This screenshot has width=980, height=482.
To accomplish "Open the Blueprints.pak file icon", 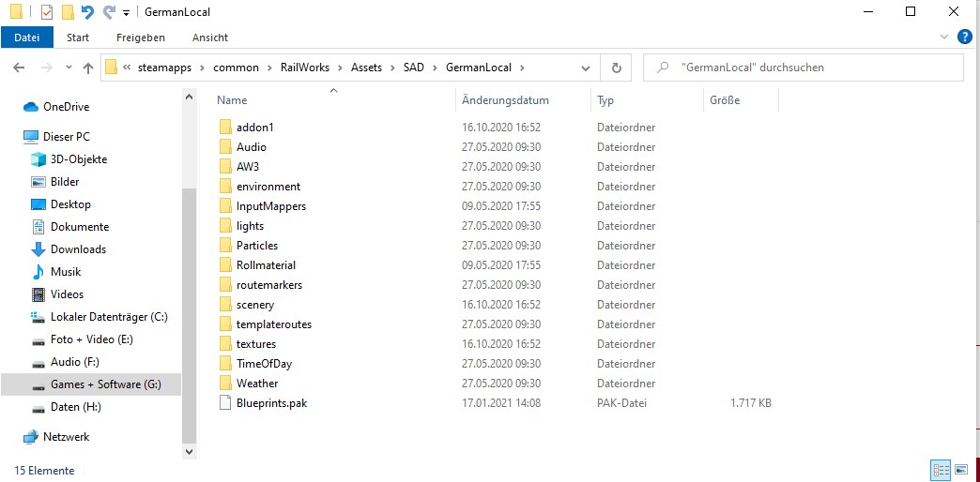I will pos(224,403).
